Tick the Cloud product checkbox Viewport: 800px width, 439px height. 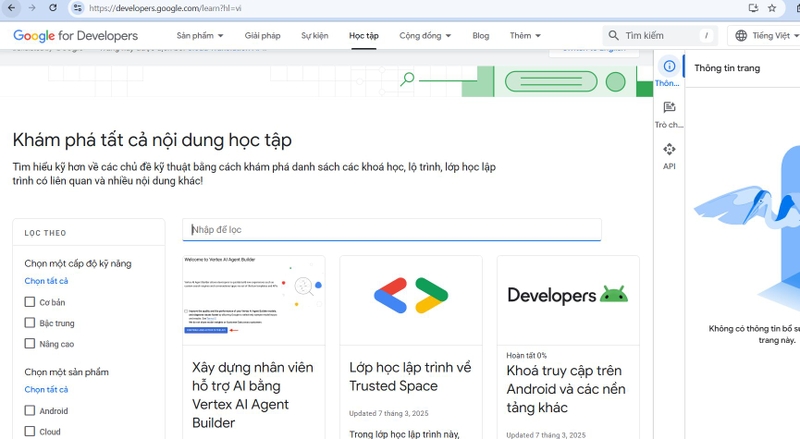click(x=30, y=431)
